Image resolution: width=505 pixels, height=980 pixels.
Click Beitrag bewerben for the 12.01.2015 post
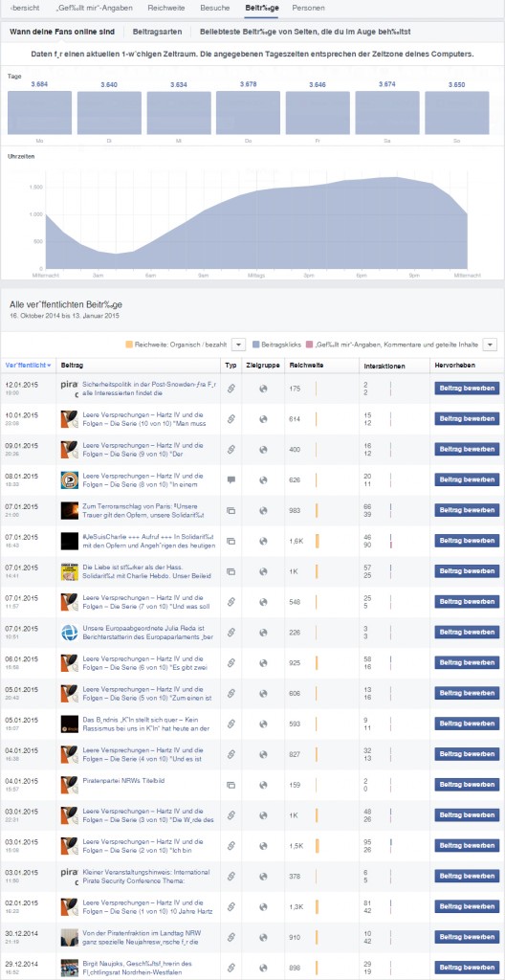pos(467,389)
